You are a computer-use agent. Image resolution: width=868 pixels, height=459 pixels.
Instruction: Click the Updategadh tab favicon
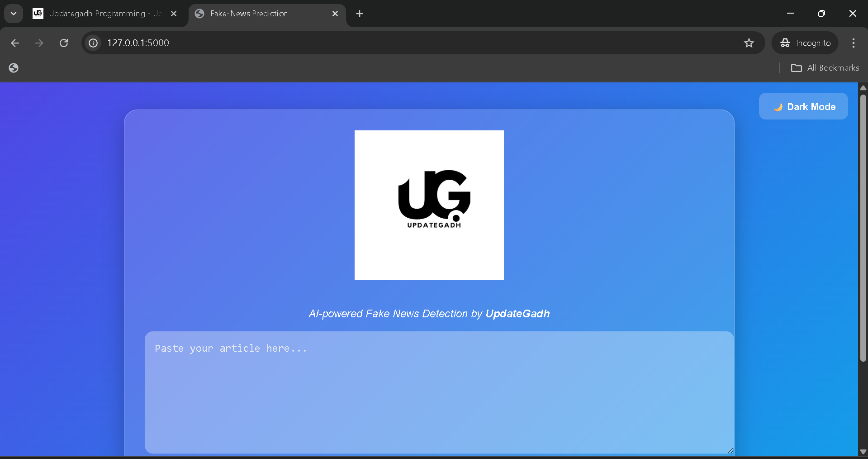tap(38, 14)
